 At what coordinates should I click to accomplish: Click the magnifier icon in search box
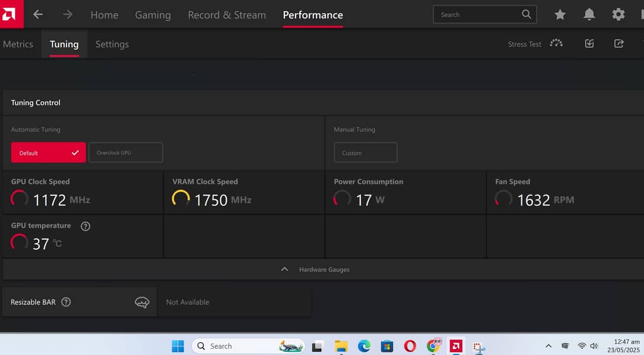point(526,14)
